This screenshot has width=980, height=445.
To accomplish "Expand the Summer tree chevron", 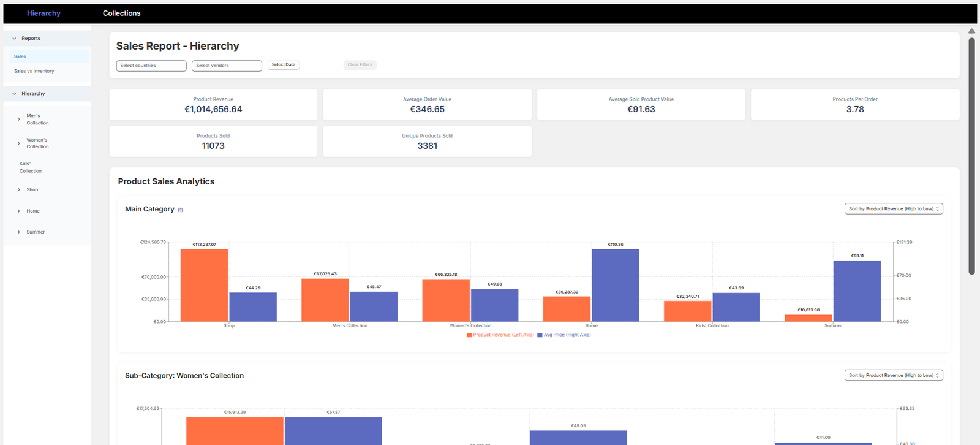I will coord(19,232).
